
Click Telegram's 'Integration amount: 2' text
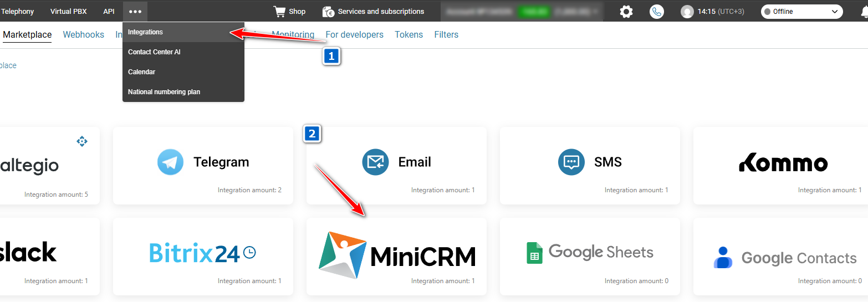pos(249,190)
